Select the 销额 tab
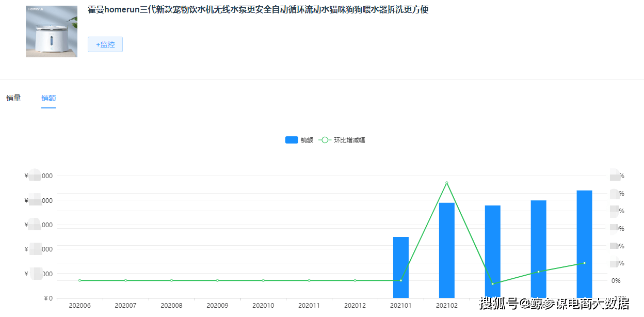Image resolution: width=644 pixels, height=317 pixels. (x=49, y=98)
